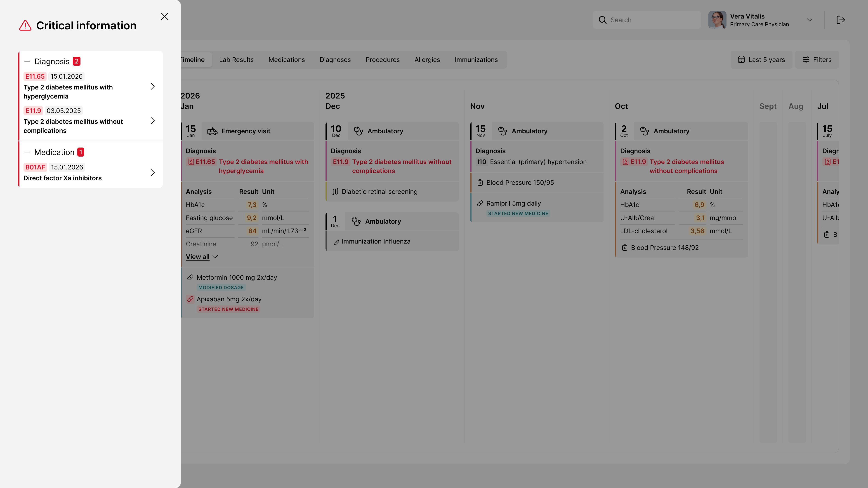Click the warning triangle icon
The height and width of the screenshot is (488, 868).
tap(25, 26)
